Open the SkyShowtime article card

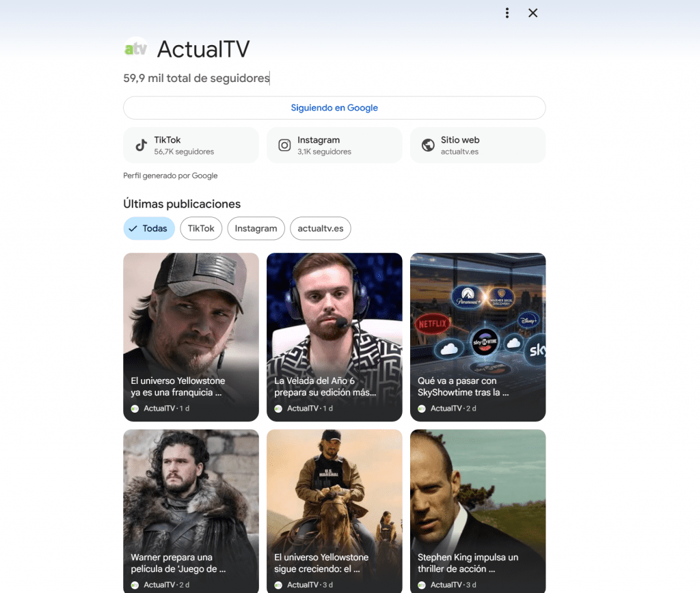pyautogui.click(x=478, y=337)
